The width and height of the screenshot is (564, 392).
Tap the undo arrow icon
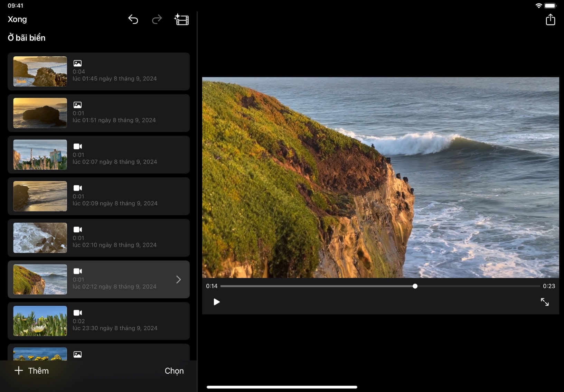[x=133, y=20]
